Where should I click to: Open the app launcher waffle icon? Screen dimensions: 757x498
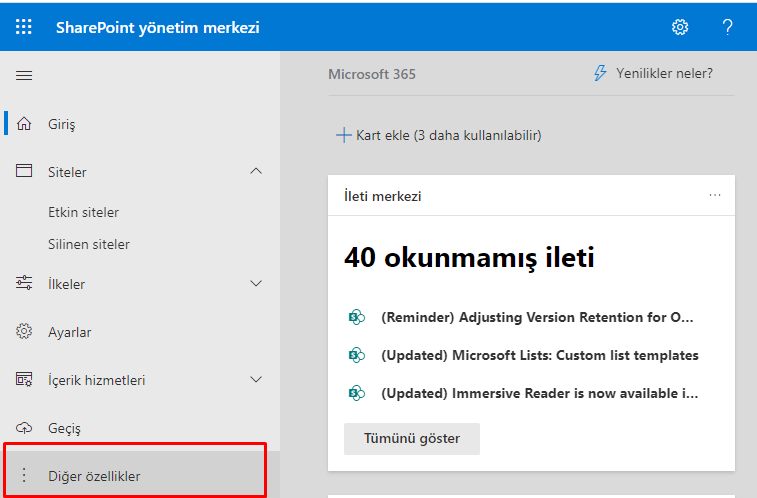pos(24,27)
